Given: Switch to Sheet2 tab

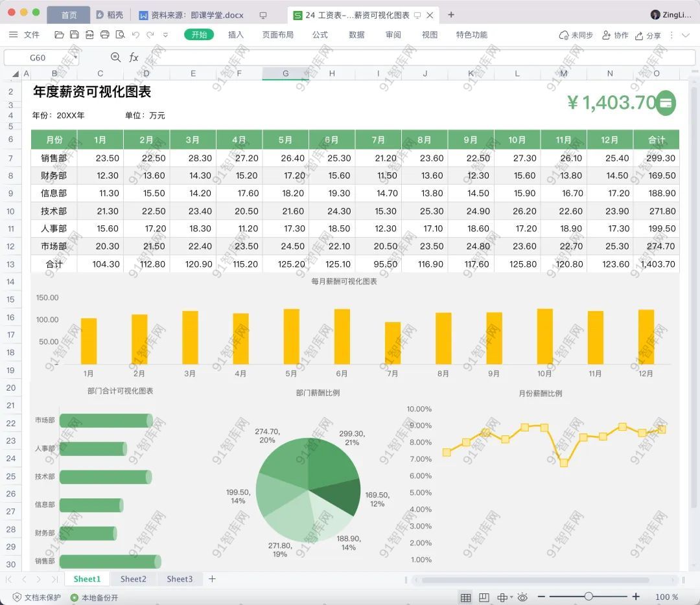Looking at the screenshot, I should click(x=134, y=579).
